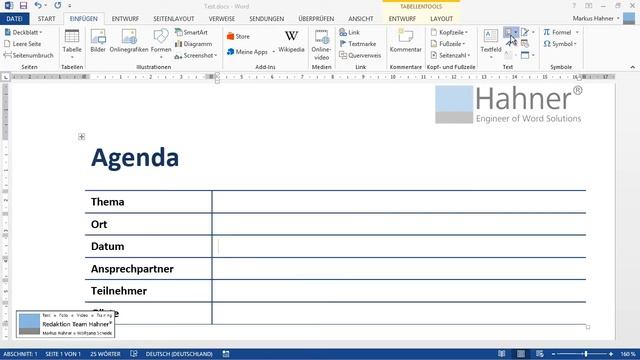Expand the Formel equation dropdown arrow
Image resolution: width=640 pixels, height=360 pixels.
[577, 32]
